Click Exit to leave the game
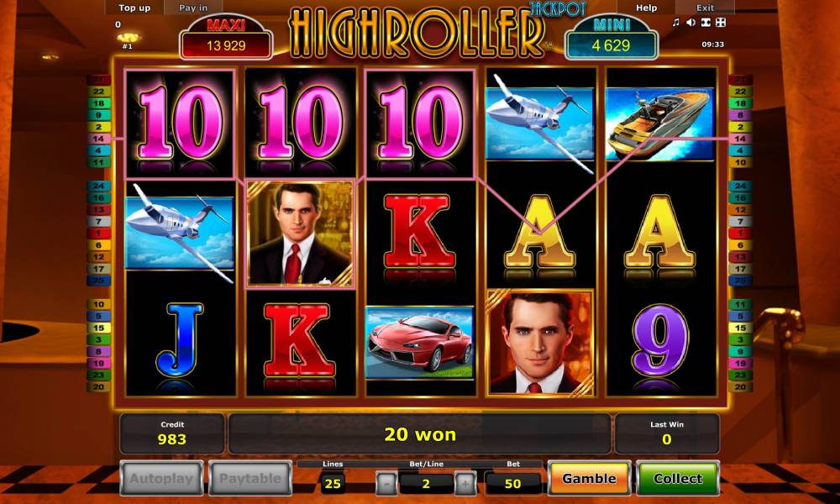840x504 pixels. 705,8
